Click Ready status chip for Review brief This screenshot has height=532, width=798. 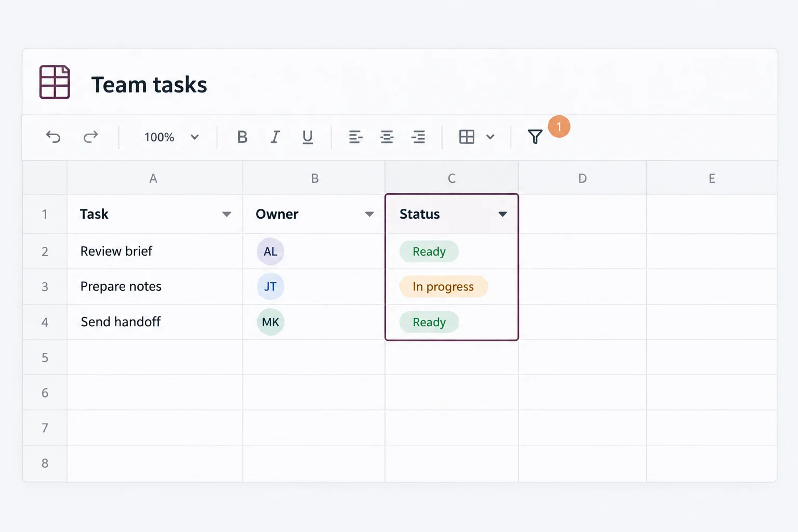click(x=429, y=251)
